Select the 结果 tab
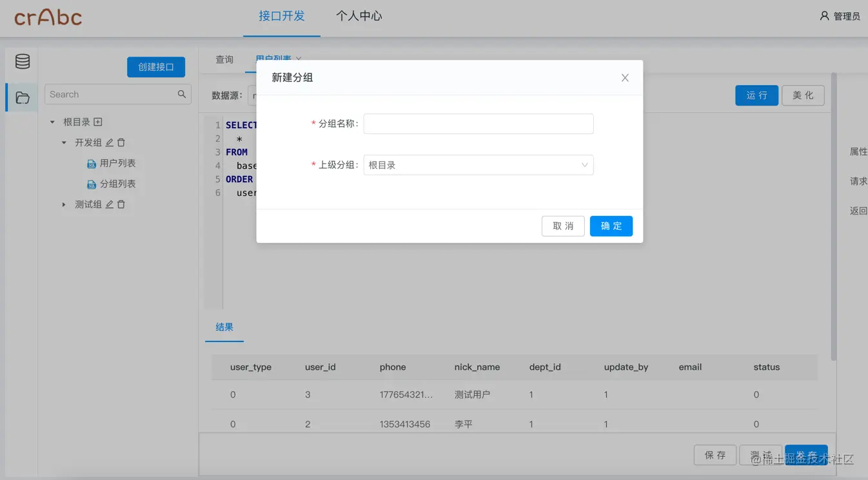The height and width of the screenshot is (480, 868). pos(224,327)
